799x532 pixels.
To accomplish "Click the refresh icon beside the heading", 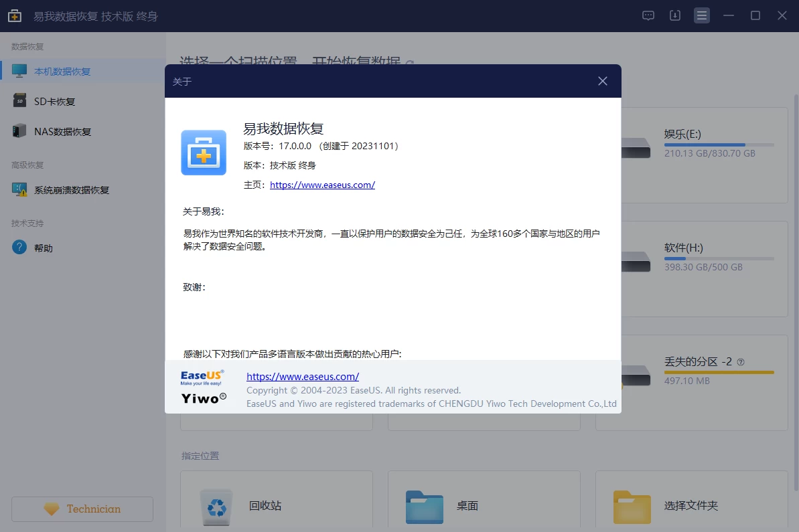I will [x=410, y=62].
